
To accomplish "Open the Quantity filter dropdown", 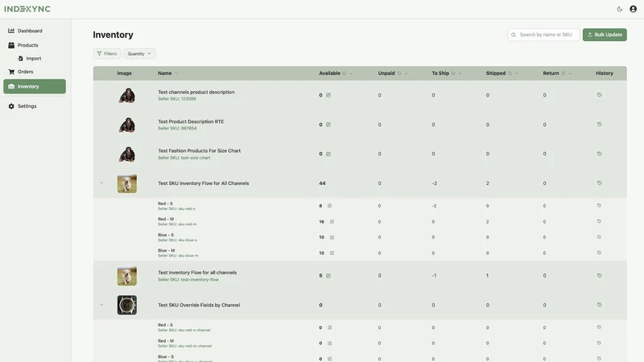I will pos(139,54).
